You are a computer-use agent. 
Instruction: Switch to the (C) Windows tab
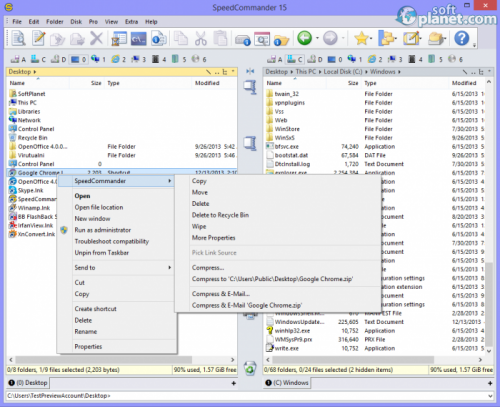(x=287, y=383)
